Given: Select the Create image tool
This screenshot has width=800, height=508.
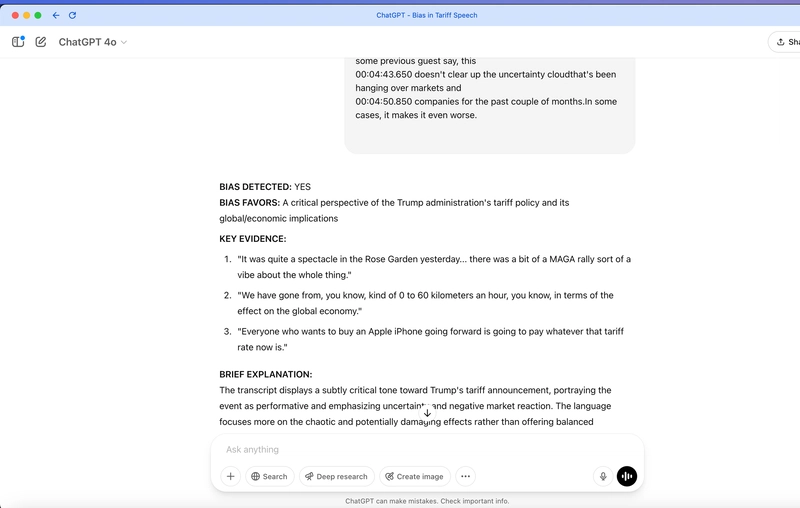Looking at the screenshot, I should (x=415, y=476).
